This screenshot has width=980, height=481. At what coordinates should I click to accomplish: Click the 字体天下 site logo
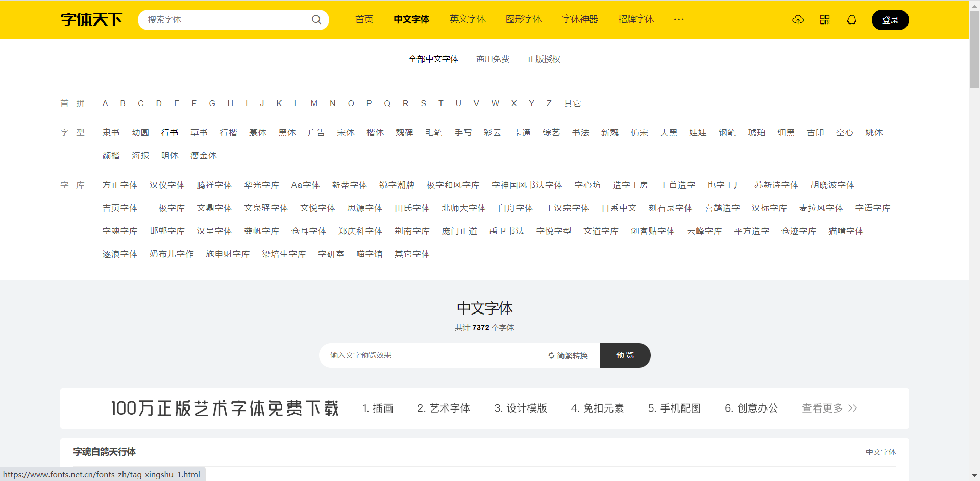click(91, 19)
